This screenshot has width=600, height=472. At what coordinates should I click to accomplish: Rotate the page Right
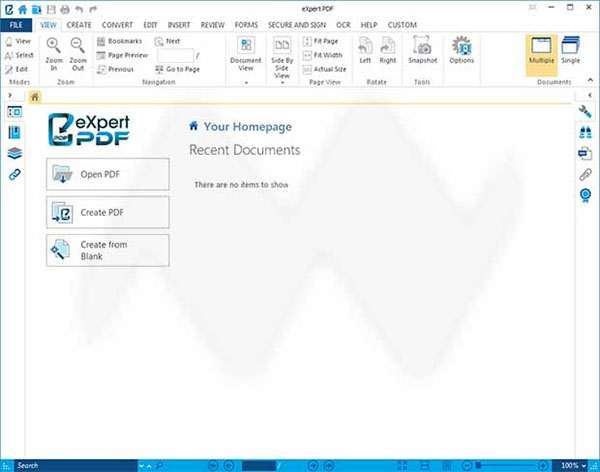tap(388, 50)
